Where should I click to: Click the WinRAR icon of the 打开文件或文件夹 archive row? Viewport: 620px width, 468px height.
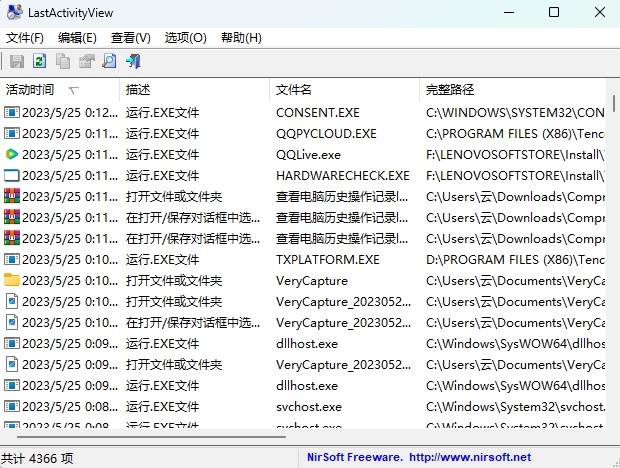point(11,196)
